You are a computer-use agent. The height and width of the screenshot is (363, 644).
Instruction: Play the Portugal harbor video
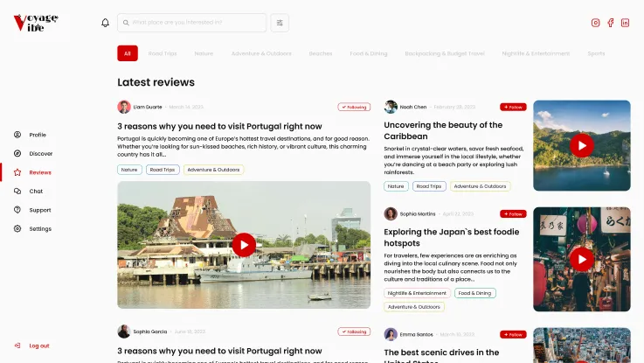[x=244, y=245]
